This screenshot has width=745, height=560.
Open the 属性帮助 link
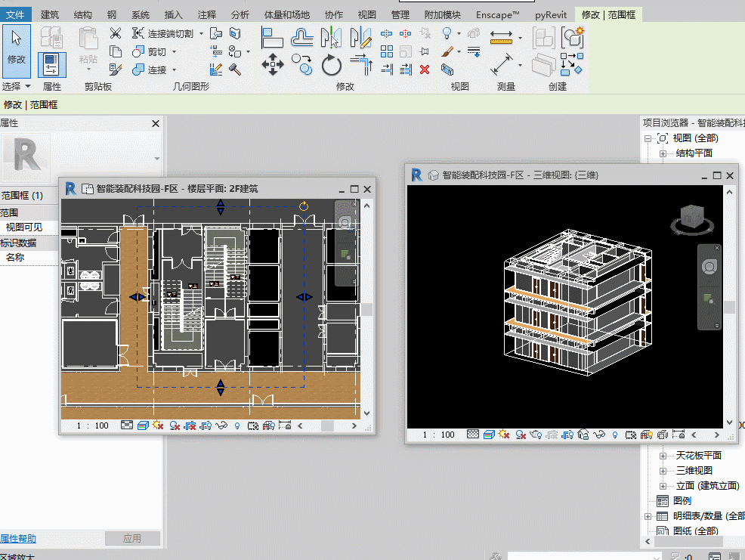tap(18, 539)
